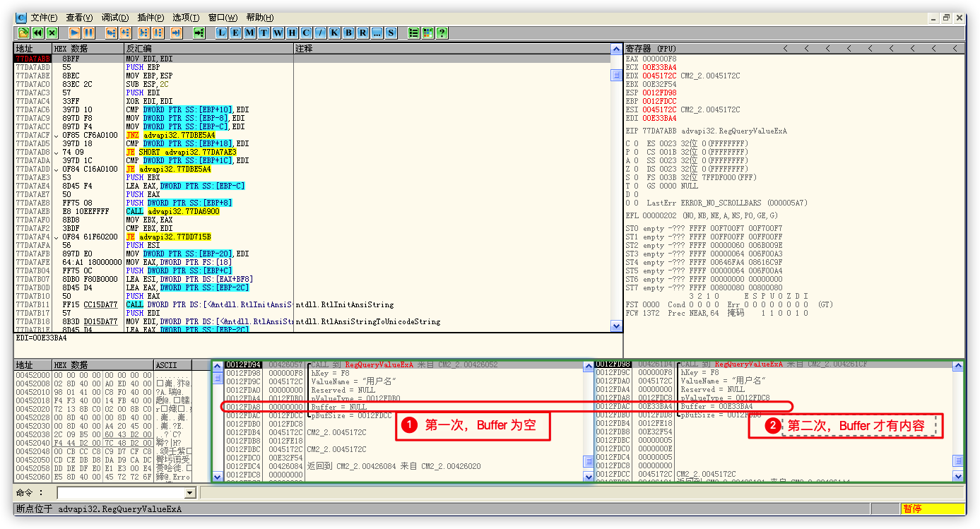Screen dimensions: 980x529
Task: Open the Memory map (M) window
Action: [249, 32]
